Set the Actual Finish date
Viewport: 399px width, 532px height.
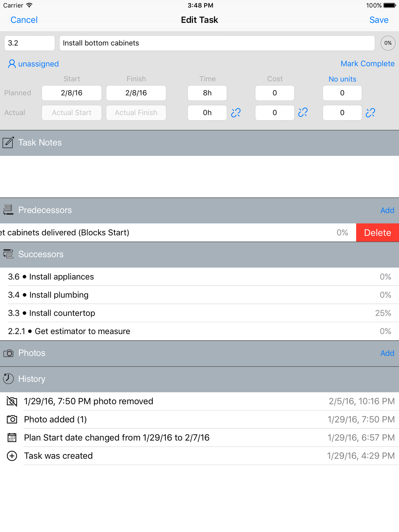click(x=136, y=113)
